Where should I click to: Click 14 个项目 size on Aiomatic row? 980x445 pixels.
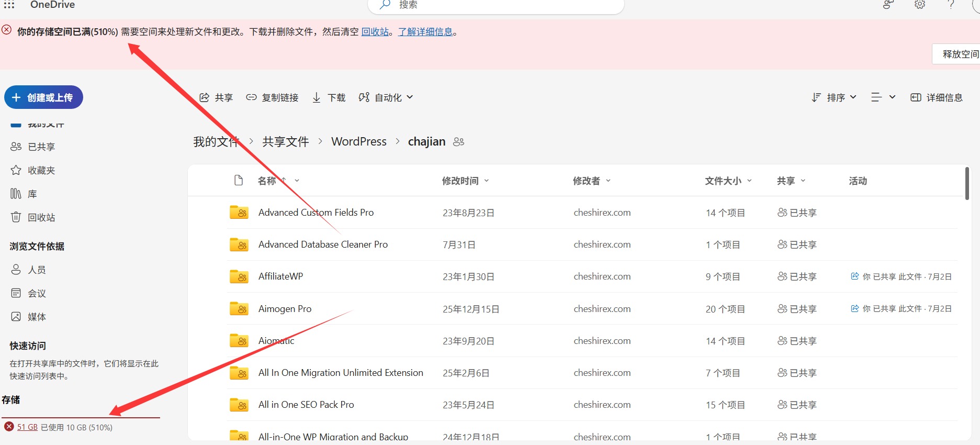(x=725, y=341)
